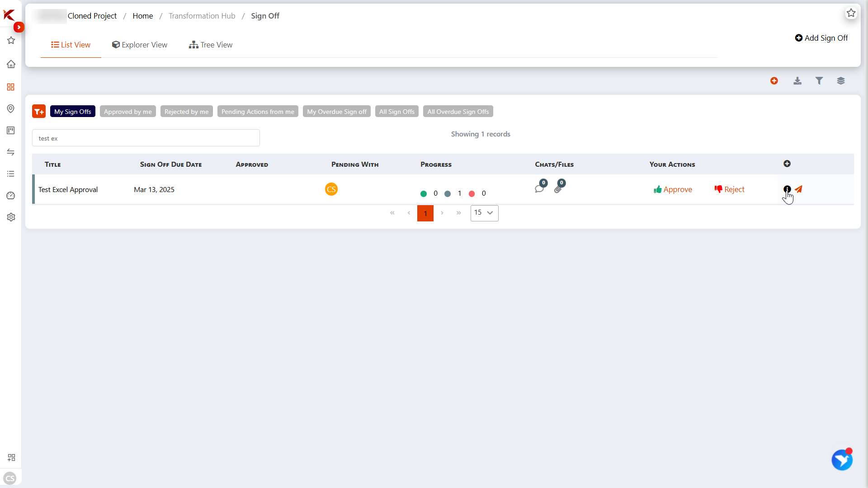Click the orange add-filter funnel button
The width and height of the screenshot is (868, 488).
pos(39,112)
